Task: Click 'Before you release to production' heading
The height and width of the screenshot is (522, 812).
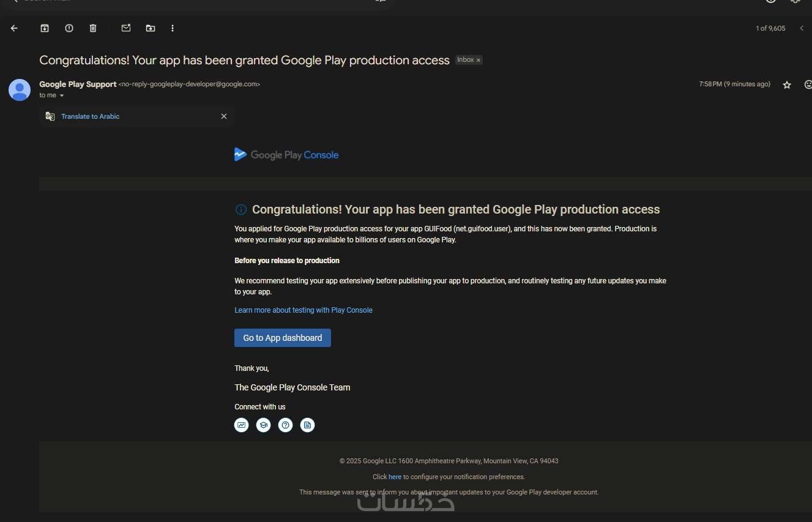Action: pyautogui.click(x=287, y=261)
